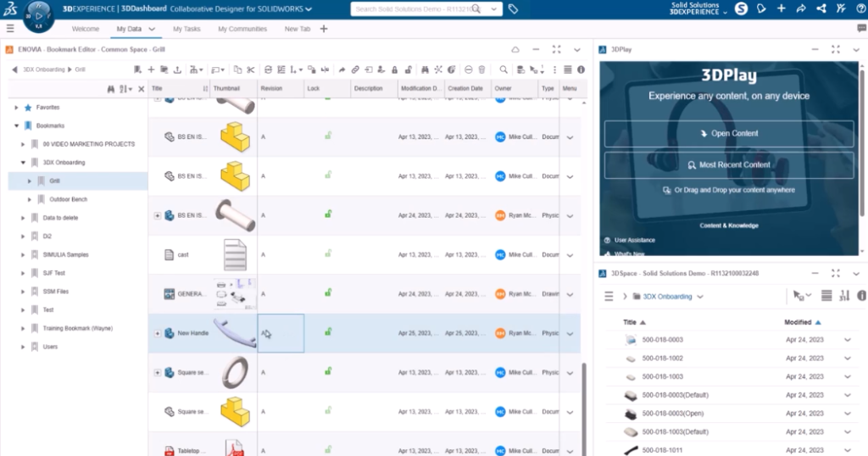Select the 500-018-1002 item in 3DSpace
Viewport: 868px width, 456px height.
tap(663, 358)
